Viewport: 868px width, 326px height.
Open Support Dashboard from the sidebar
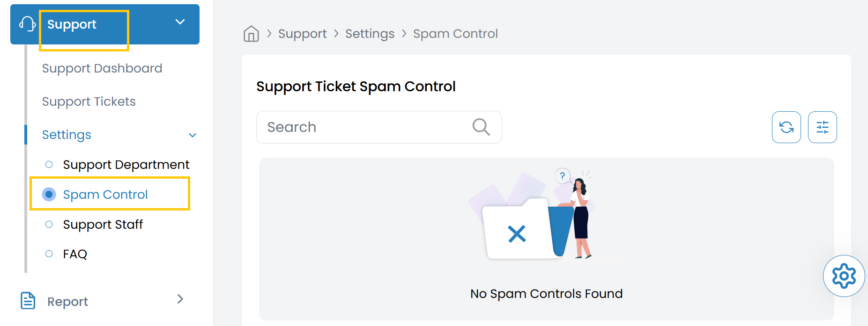pyautogui.click(x=102, y=68)
